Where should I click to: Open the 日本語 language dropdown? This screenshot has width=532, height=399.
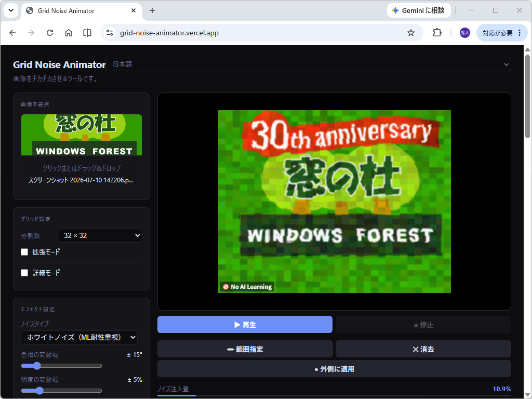point(308,64)
